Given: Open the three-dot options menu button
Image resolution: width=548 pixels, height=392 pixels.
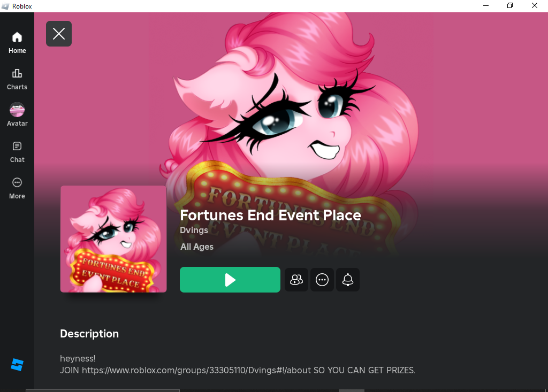Looking at the screenshot, I should [x=322, y=280].
